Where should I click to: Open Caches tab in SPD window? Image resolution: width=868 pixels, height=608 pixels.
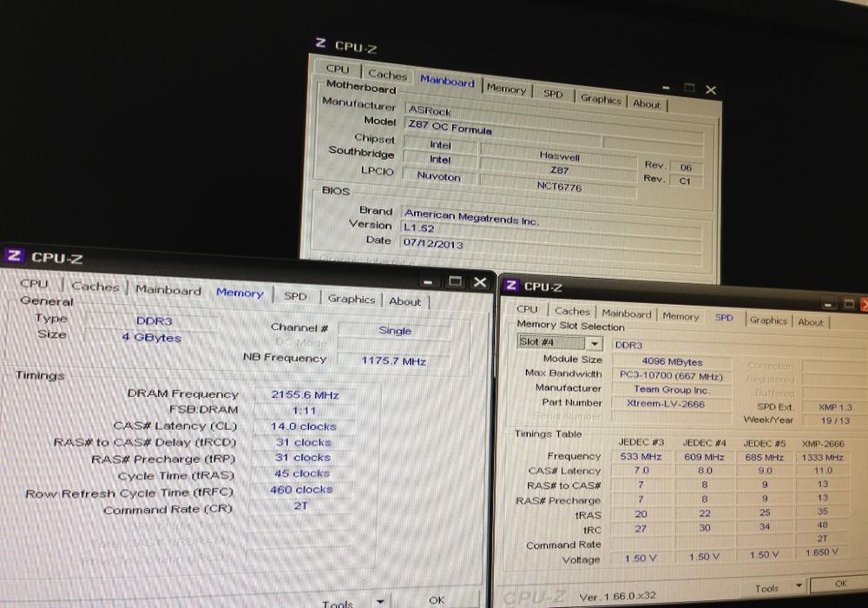coord(572,311)
